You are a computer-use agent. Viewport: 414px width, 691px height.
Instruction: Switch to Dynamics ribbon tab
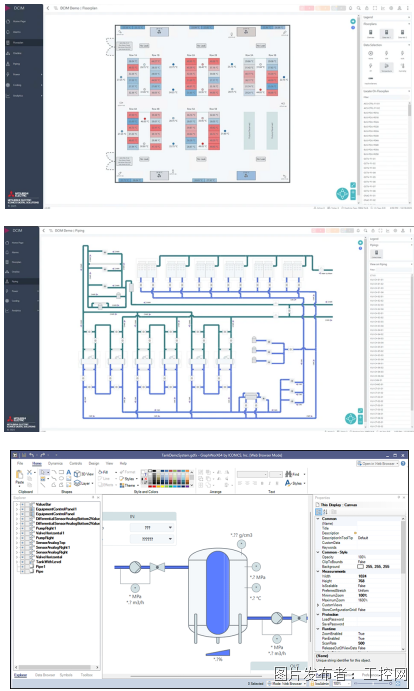(55, 464)
